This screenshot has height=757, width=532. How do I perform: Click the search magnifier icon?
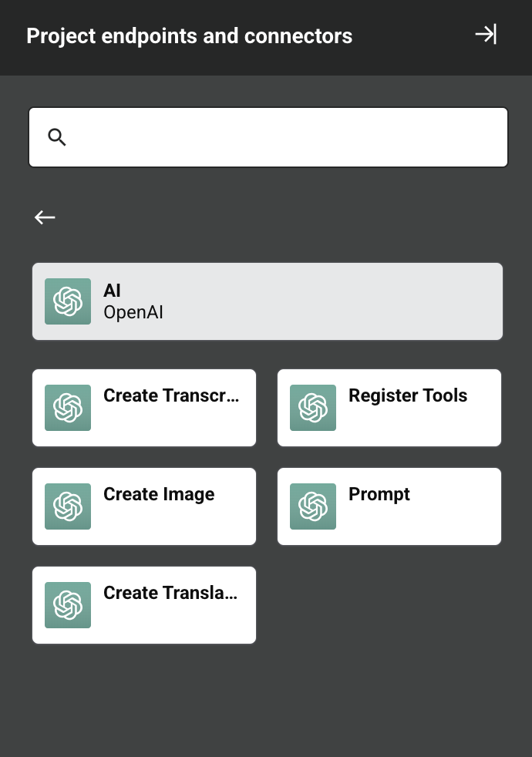click(56, 136)
